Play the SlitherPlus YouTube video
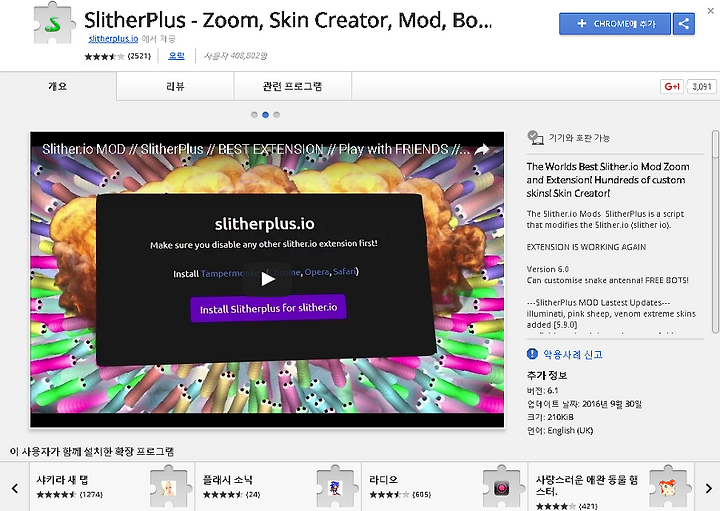Viewport: 720px width, 511px height. click(267, 279)
